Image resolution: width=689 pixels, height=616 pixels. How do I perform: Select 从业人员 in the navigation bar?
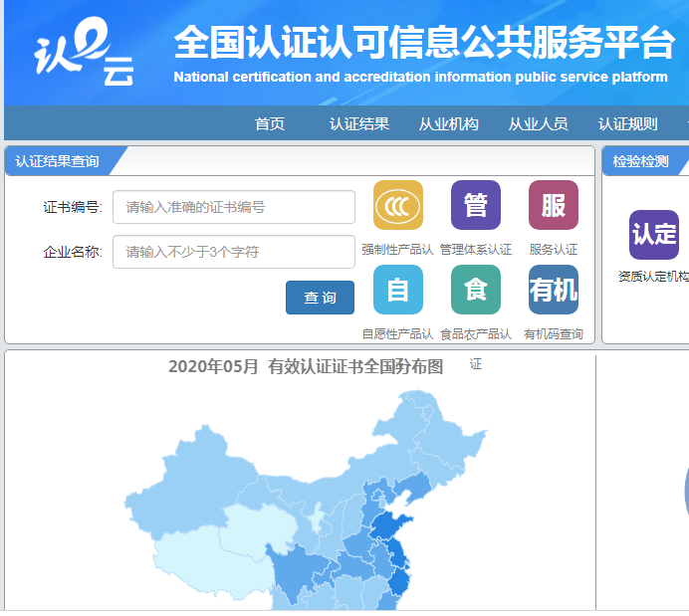click(x=538, y=124)
